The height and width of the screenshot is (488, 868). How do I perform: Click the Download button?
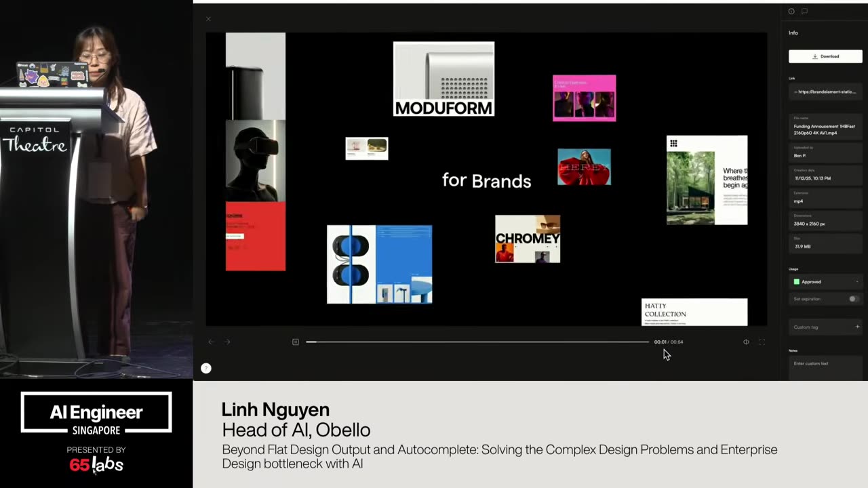pyautogui.click(x=825, y=56)
